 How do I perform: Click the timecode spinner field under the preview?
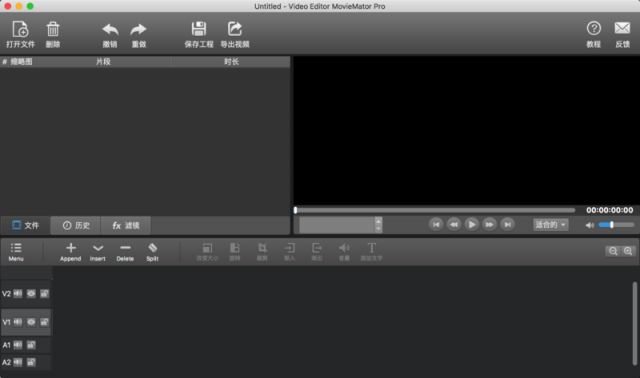pyautogui.click(x=337, y=225)
